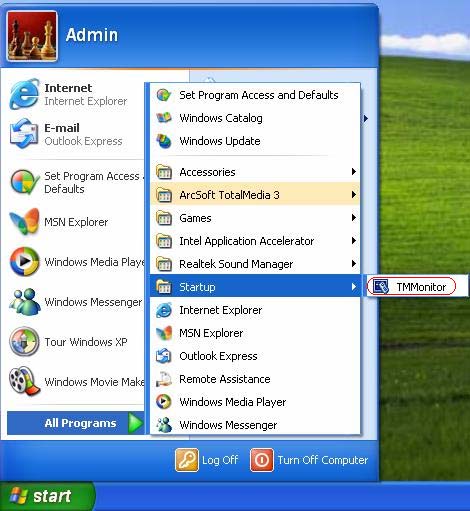Click the Set Program Access icon in All Programs
Screen dimensions: 470x511
[x=164, y=95]
